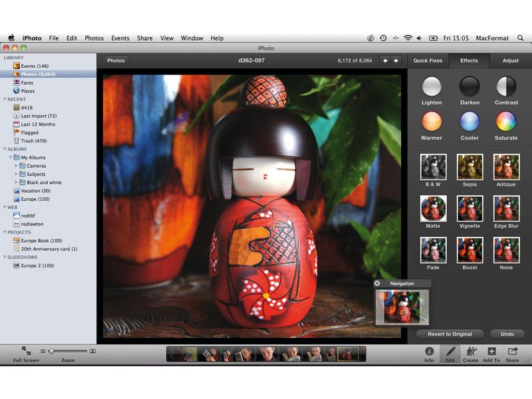Open the Info panel icon
This screenshot has width=532, height=399.
coord(429,352)
